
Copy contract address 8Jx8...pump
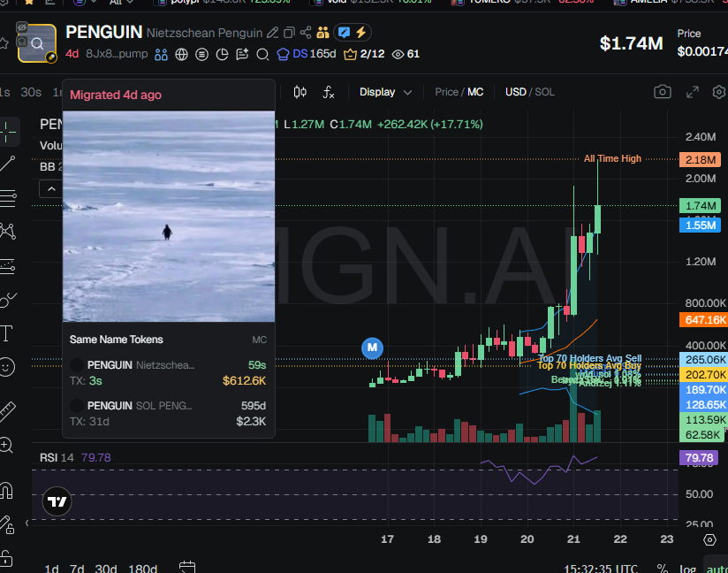point(117,54)
